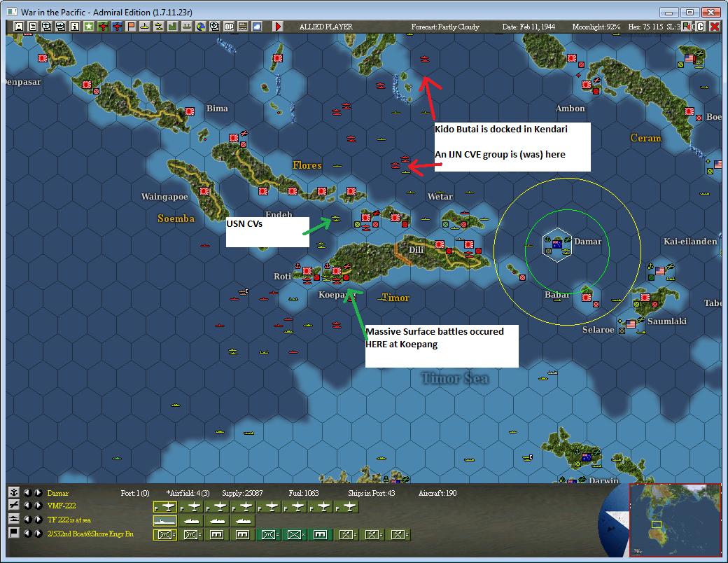
Task: Open the OP operations report icon
Action: coord(228,27)
